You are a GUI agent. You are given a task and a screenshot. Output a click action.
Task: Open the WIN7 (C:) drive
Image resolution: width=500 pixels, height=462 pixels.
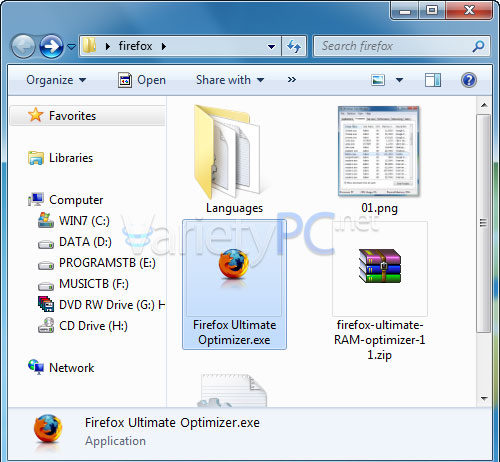[84, 221]
